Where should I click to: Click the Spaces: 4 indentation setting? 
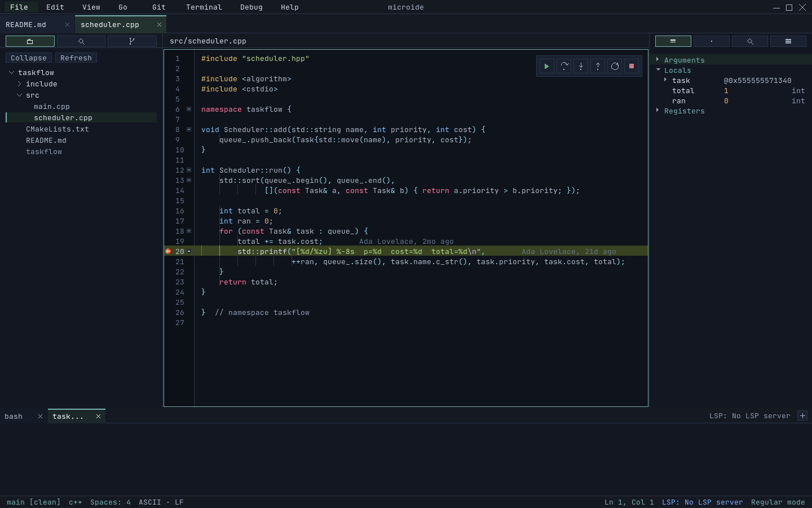[111, 502]
